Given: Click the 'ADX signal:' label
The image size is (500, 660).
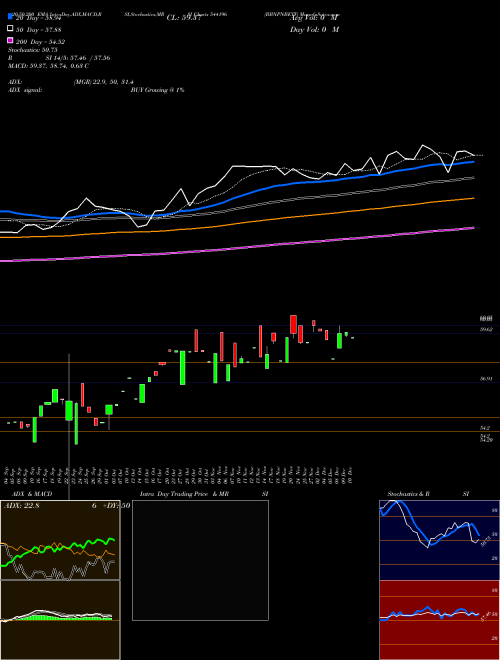Looking at the screenshot, I should [25, 90].
